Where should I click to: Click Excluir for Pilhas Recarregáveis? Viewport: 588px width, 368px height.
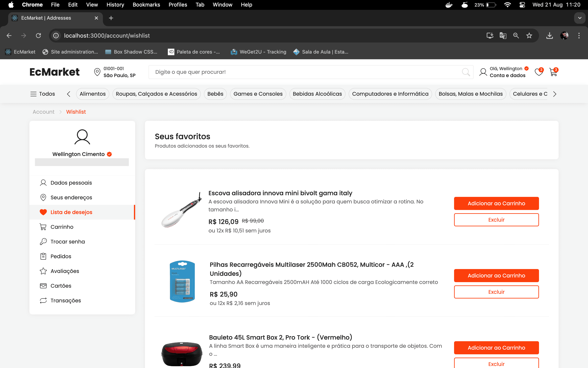coord(496,292)
